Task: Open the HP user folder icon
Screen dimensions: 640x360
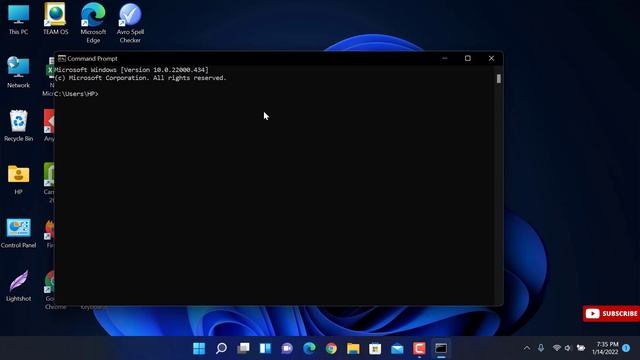Action: pos(18,179)
